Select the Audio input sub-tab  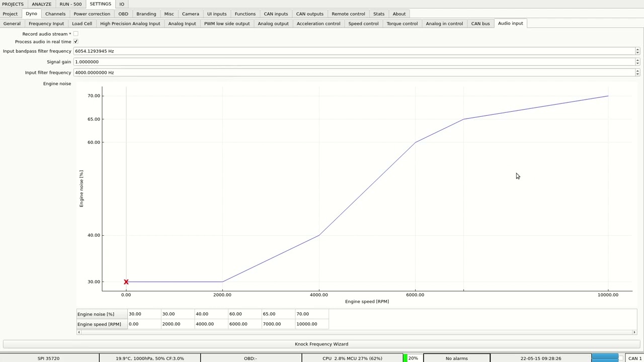tap(511, 23)
